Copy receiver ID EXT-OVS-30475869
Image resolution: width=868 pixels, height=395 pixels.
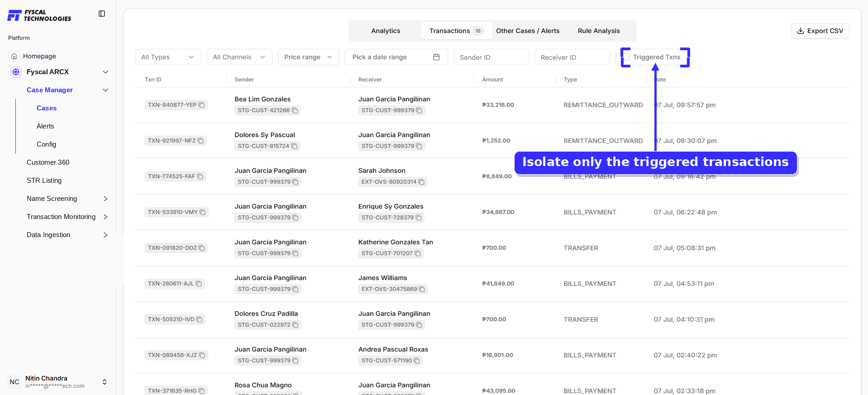422,289
